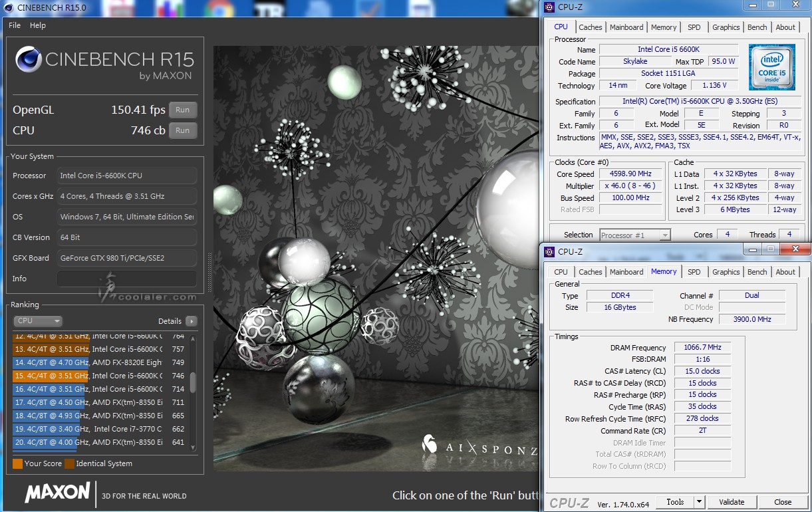Image resolution: width=812 pixels, height=512 pixels.
Task: Click the ranking list scroll up arrow
Action: [x=194, y=338]
